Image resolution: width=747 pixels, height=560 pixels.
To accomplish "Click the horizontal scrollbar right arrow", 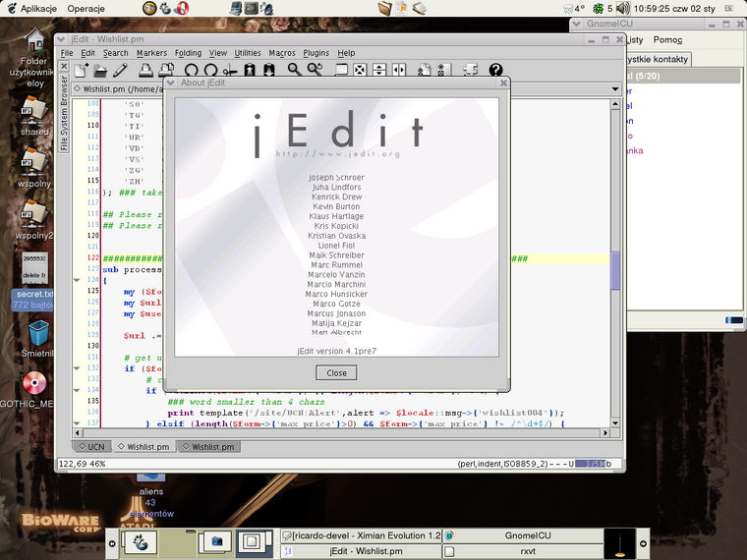I will pyautogui.click(x=605, y=433).
